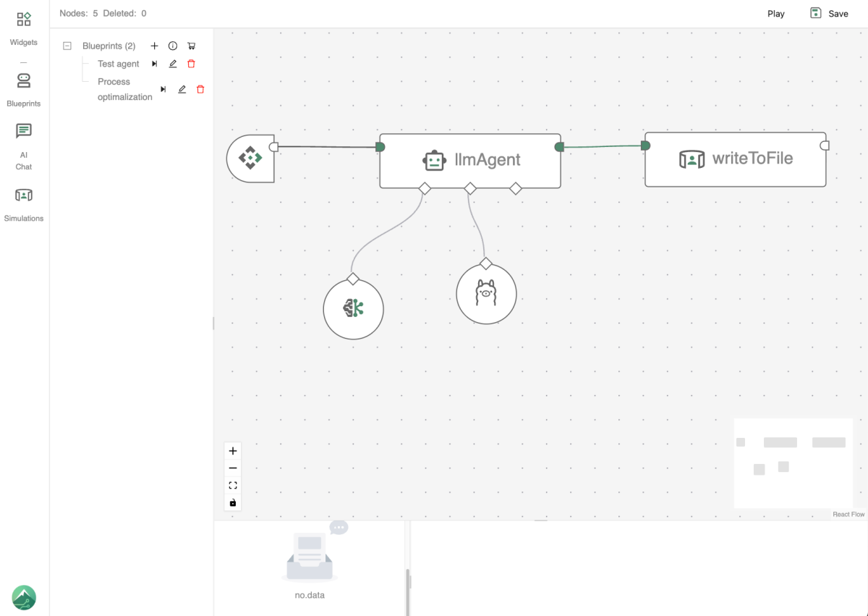Image resolution: width=868 pixels, height=616 pixels.
Task: Select the edge between llmAgent and writeToFile
Action: tap(603, 146)
